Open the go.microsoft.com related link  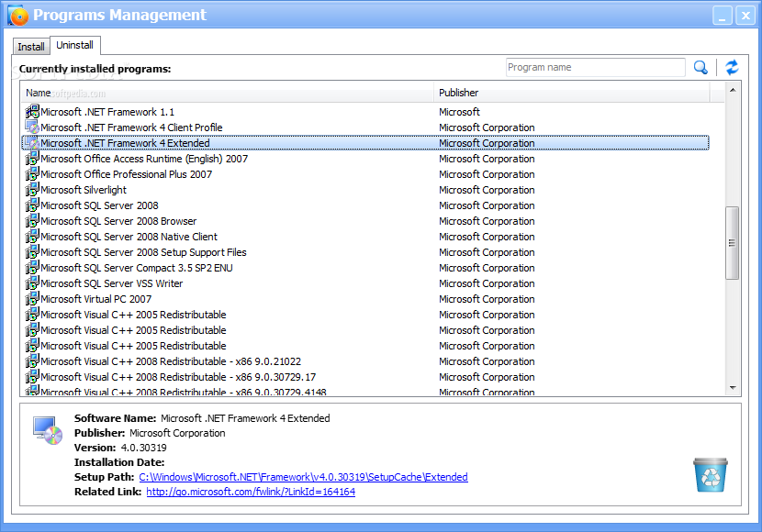[251, 492]
